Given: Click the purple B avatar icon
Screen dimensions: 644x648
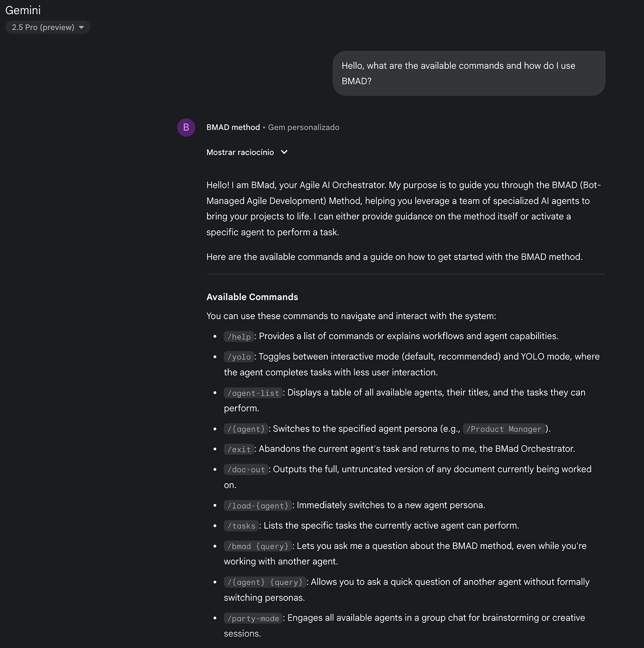Looking at the screenshot, I should pos(186,127).
